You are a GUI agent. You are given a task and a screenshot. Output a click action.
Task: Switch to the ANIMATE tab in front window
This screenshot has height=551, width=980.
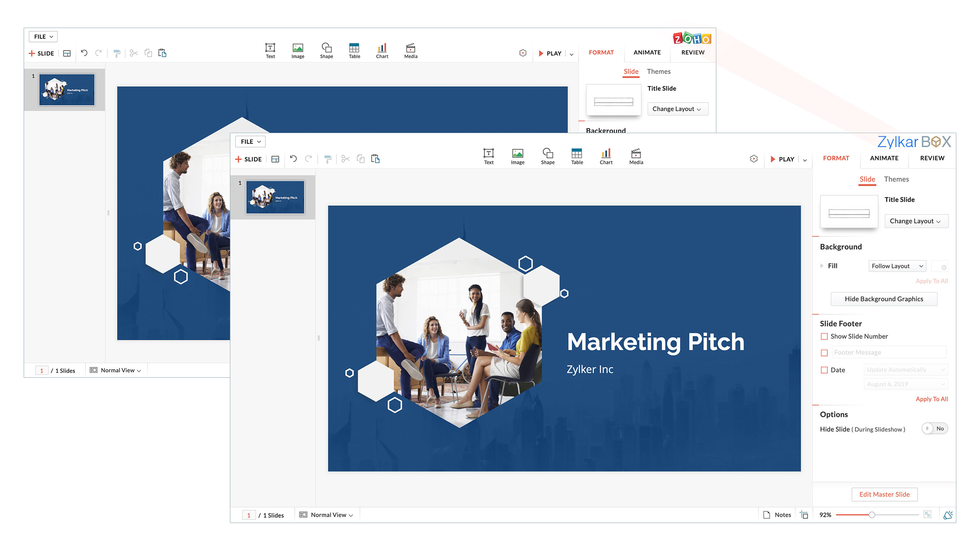coord(884,158)
